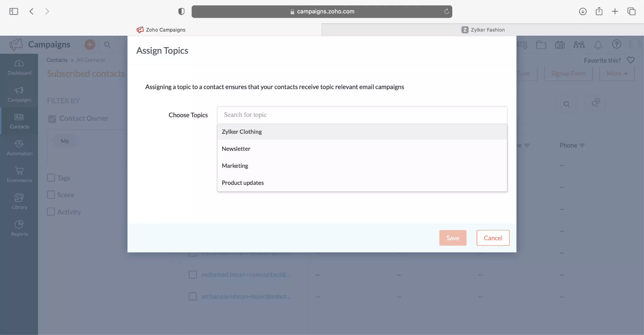Click the favorite heart icon
This screenshot has width=644, height=335.
631,60
